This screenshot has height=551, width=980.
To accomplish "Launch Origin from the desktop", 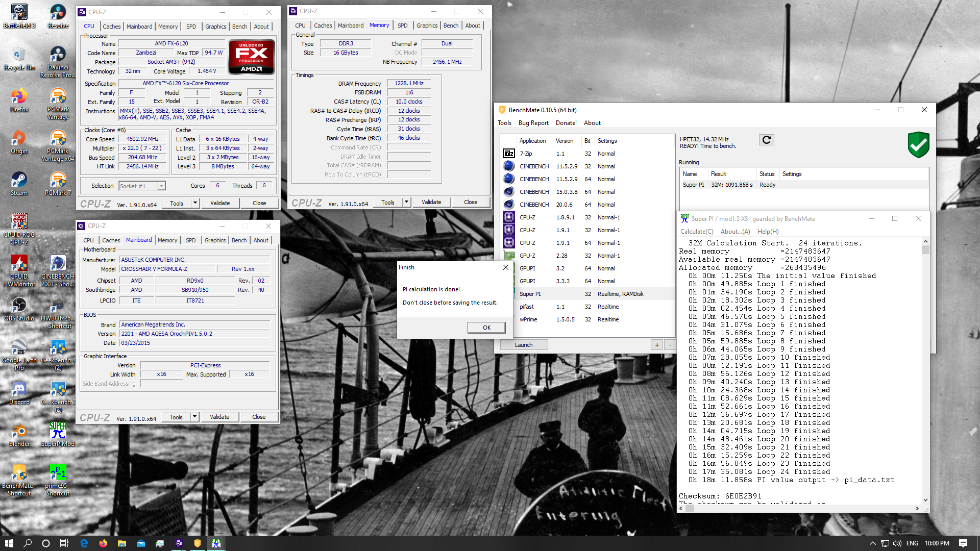I will tap(19, 141).
